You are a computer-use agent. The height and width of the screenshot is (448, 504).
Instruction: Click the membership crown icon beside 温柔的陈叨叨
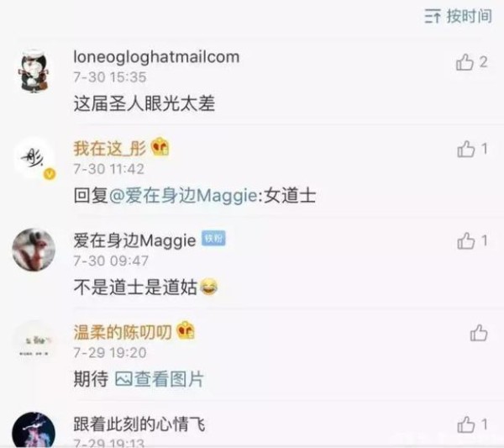click(x=186, y=330)
